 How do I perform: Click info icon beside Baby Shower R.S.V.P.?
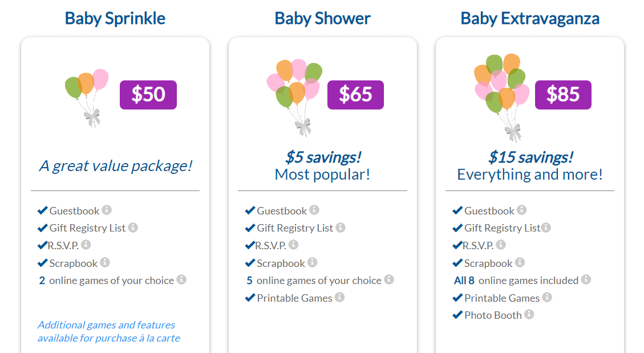[293, 245]
